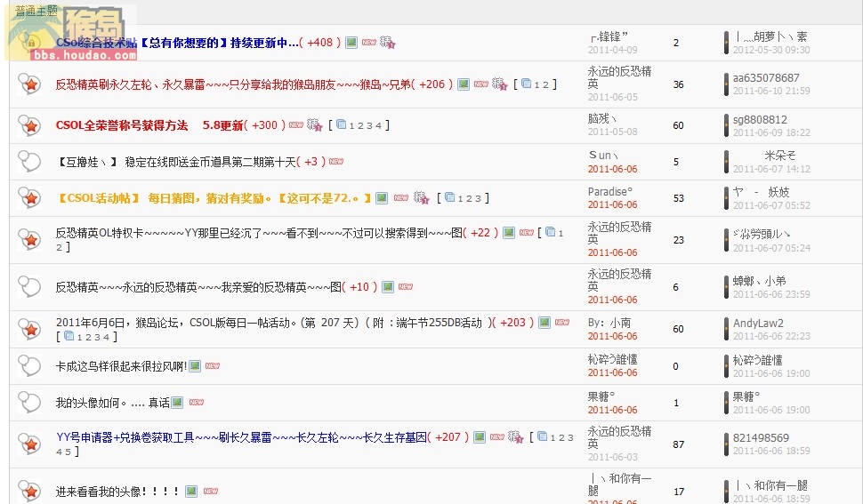Open thread 反恐精英OL特权卡
The image size is (863, 504).
coord(259,233)
